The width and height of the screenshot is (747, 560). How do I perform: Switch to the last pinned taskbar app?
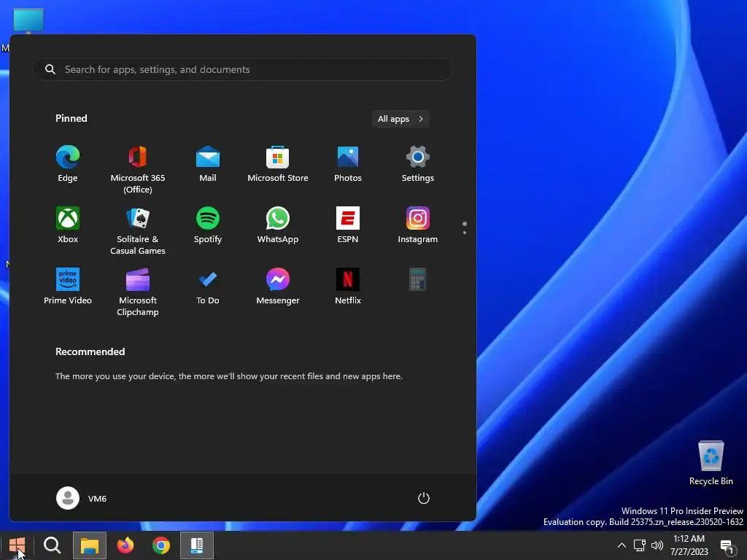[x=197, y=545]
